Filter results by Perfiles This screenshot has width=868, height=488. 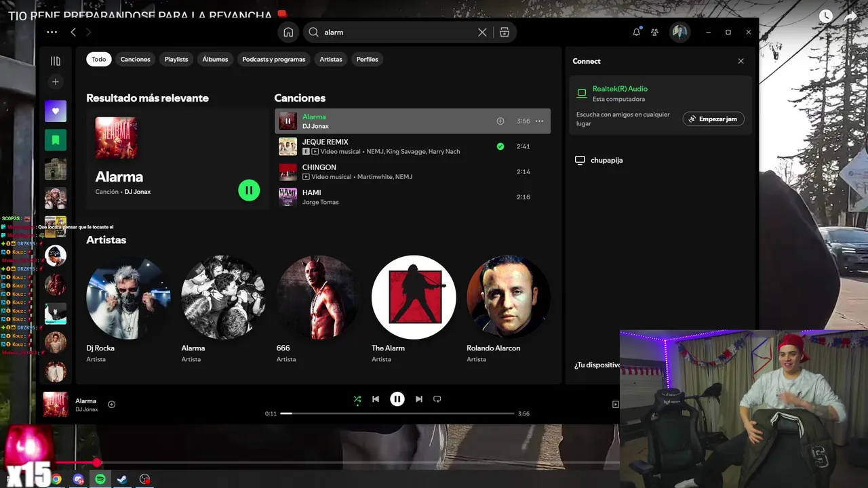pyautogui.click(x=368, y=60)
